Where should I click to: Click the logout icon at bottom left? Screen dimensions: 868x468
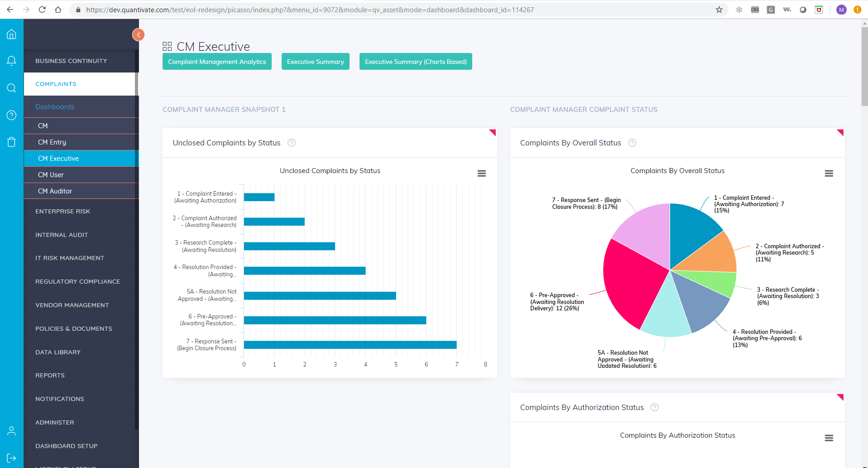tap(11, 458)
